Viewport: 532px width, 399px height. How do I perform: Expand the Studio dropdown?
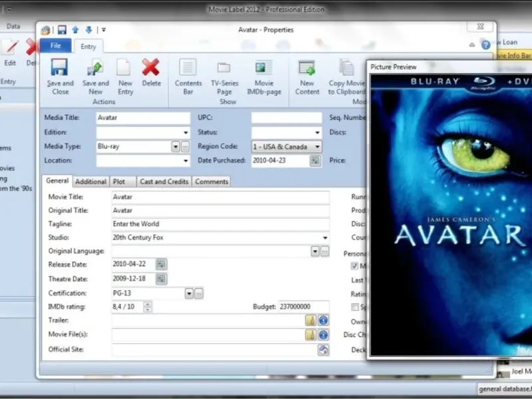click(325, 237)
